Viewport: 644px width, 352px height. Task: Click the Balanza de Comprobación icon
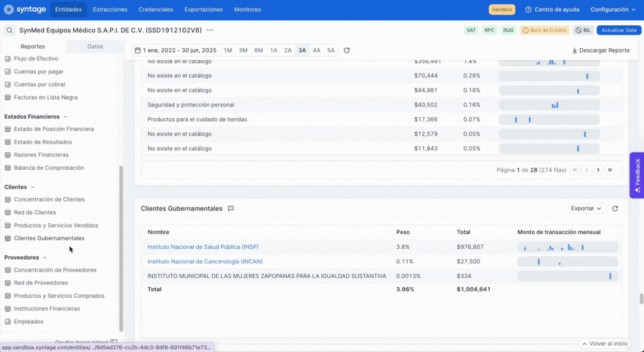[x=7, y=168]
